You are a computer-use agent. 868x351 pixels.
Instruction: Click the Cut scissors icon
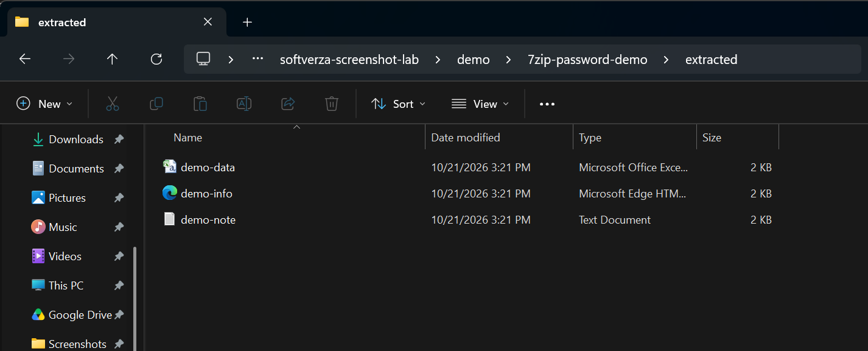click(x=113, y=104)
